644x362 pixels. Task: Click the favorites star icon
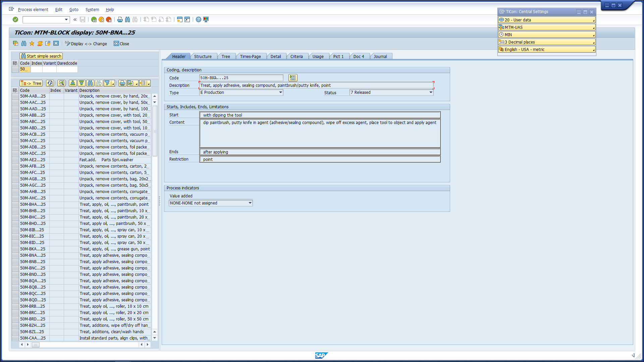pos(32,44)
